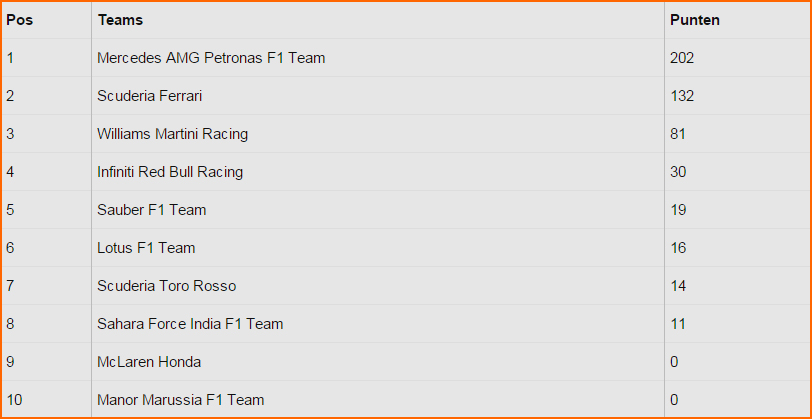This screenshot has height=419, width=812.
Task: Select Lotus F1 Team entry
Action: (146, 248)
